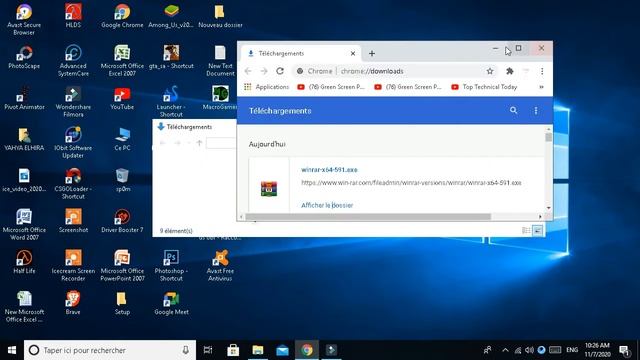The height and width of the screenshot is (360, 640).
Task: Show hidden system tray icons
Action: click(505, 350)
